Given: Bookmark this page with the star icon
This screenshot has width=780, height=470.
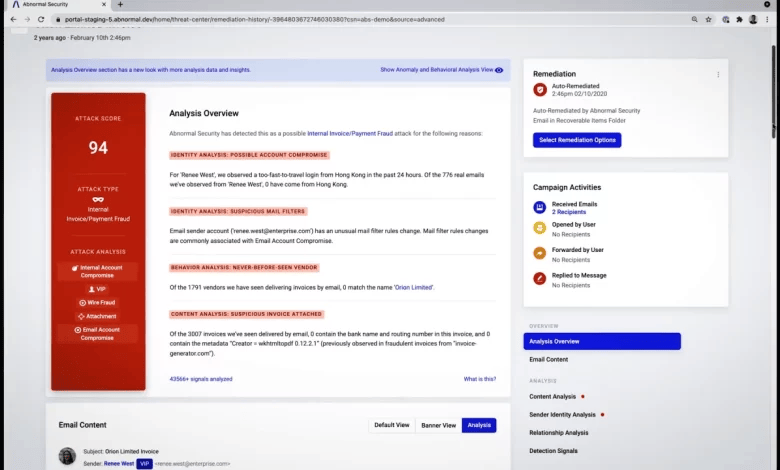Looking at the screenshot, I should coord(708,19).
